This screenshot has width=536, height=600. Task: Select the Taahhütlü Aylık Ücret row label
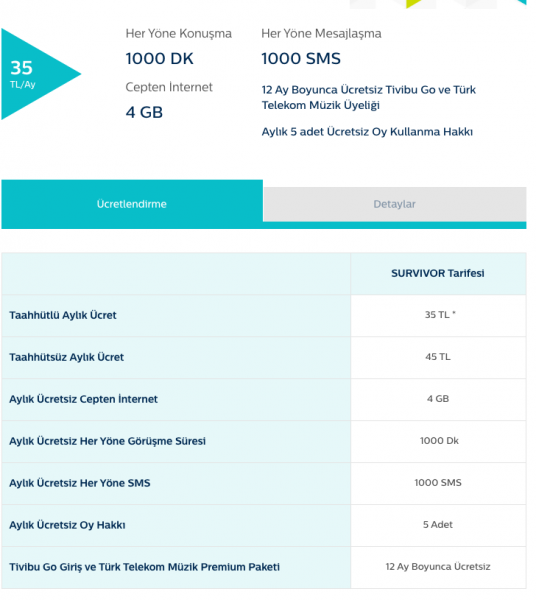tap(63, 315)
